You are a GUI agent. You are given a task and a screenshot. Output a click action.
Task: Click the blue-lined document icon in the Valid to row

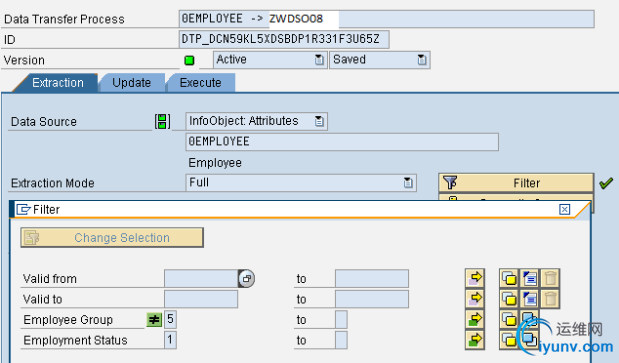click(530, 299)
